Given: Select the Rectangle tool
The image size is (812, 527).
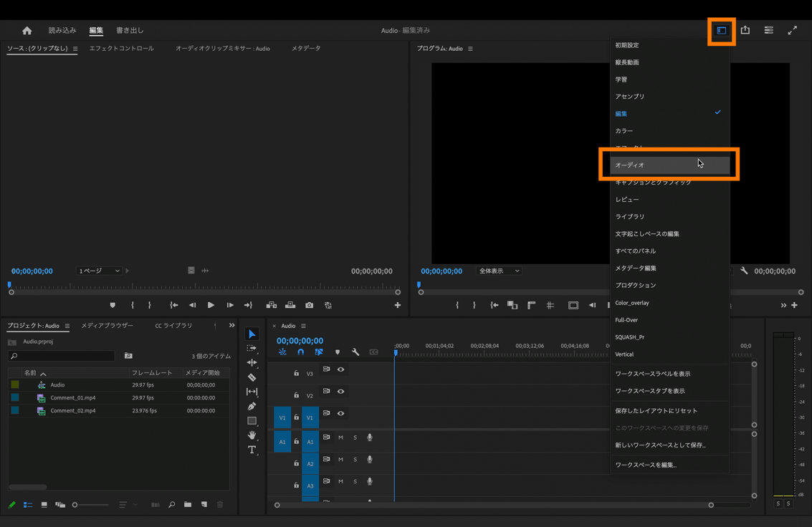Looking at the screenshot, I should coord(252,420).
